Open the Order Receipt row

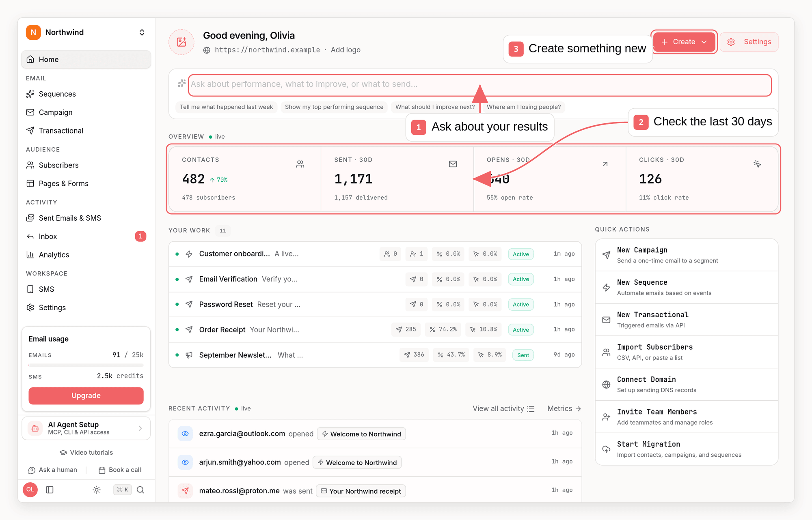(x=375, y=330)
